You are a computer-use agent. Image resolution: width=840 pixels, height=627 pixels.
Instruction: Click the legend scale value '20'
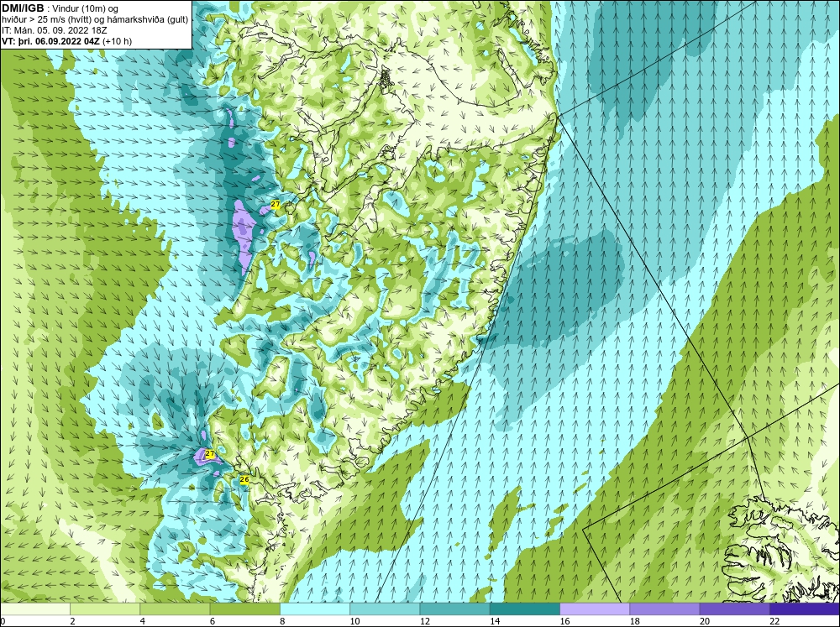(x=705, y=621)
